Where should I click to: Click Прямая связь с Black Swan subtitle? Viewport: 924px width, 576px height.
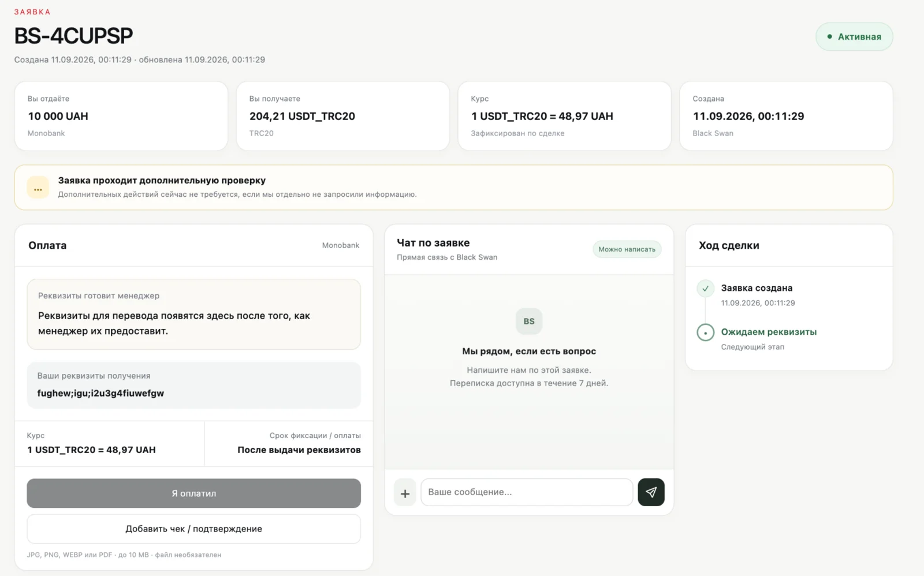click(x=447, y=257)
